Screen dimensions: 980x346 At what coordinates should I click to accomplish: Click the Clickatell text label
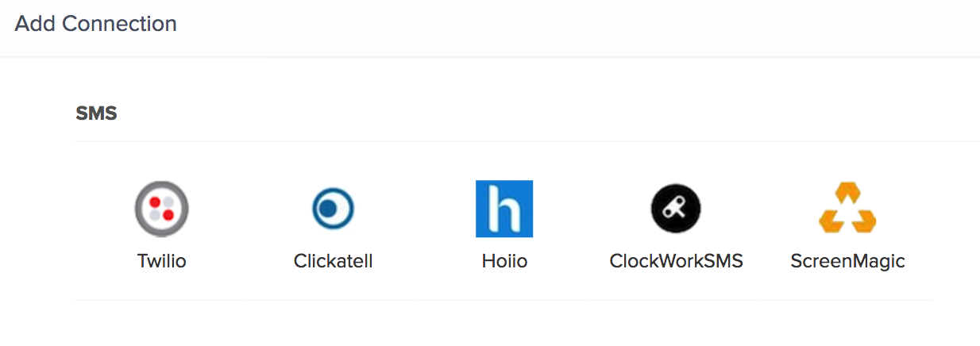(333, 261)
